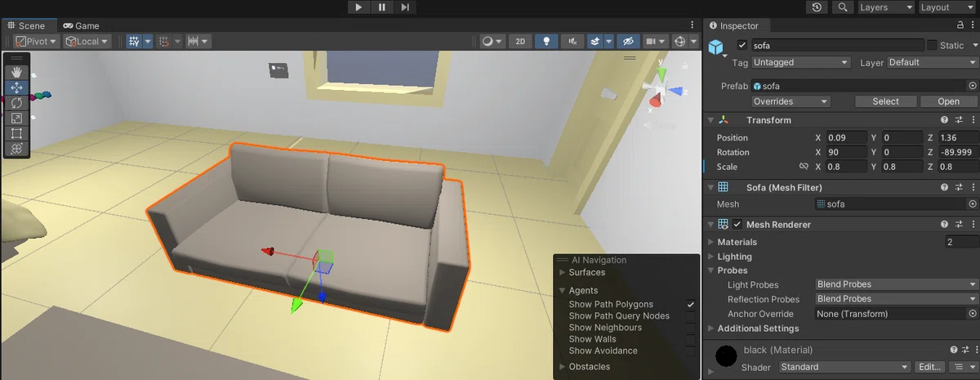Pause the editor playback
Image resolution: width=980 pixels, height=380 pixels.
tap(381, 7)
